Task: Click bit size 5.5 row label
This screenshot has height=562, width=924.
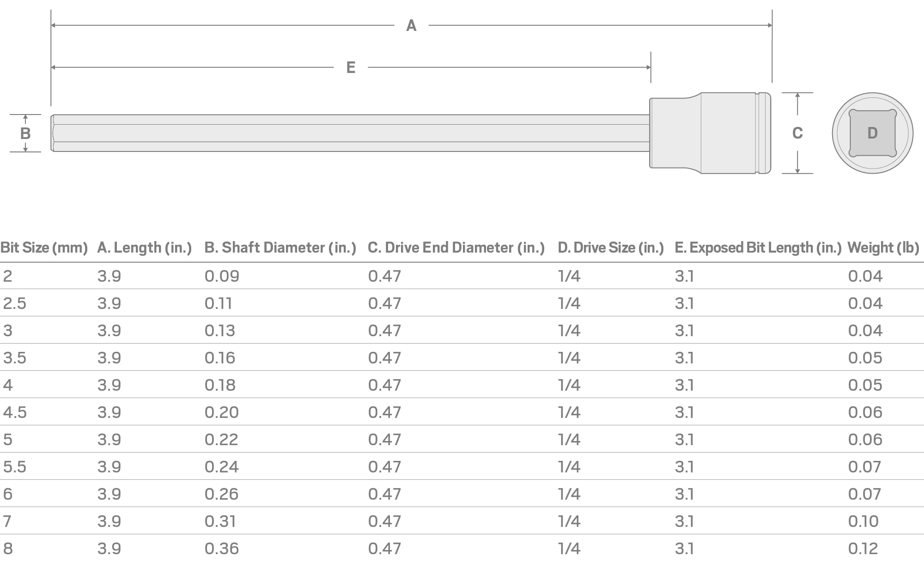Action: [15, 467]
